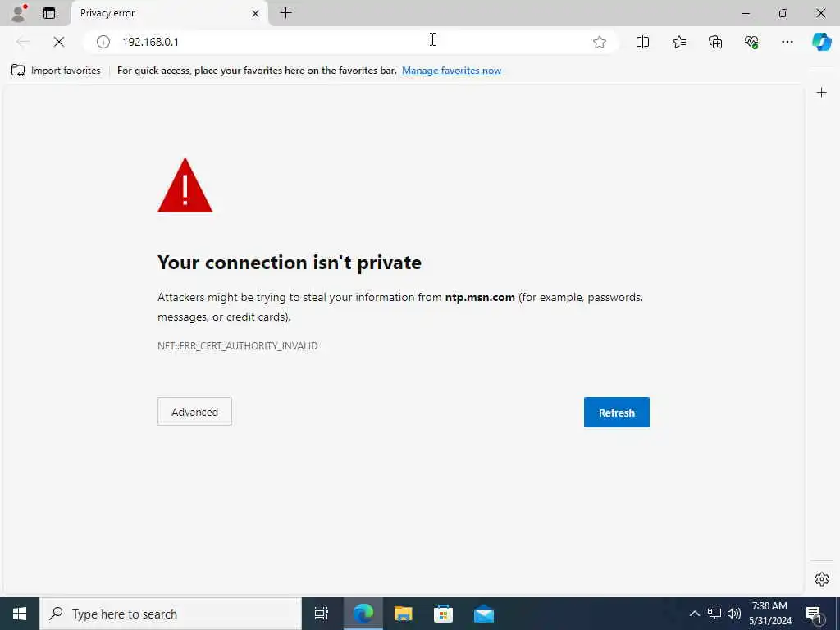This screenshot has height=630, width=840.
Task: Open the Windows Start menu
Action: 20,614
